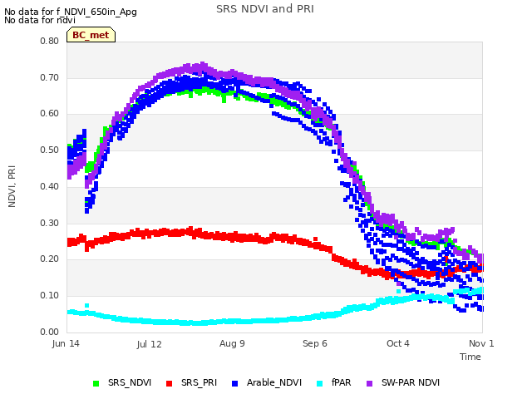Click the 0.60 y-axis tick value
The height and width of the screenshot is (399, 532).
(x=50, y=113)
